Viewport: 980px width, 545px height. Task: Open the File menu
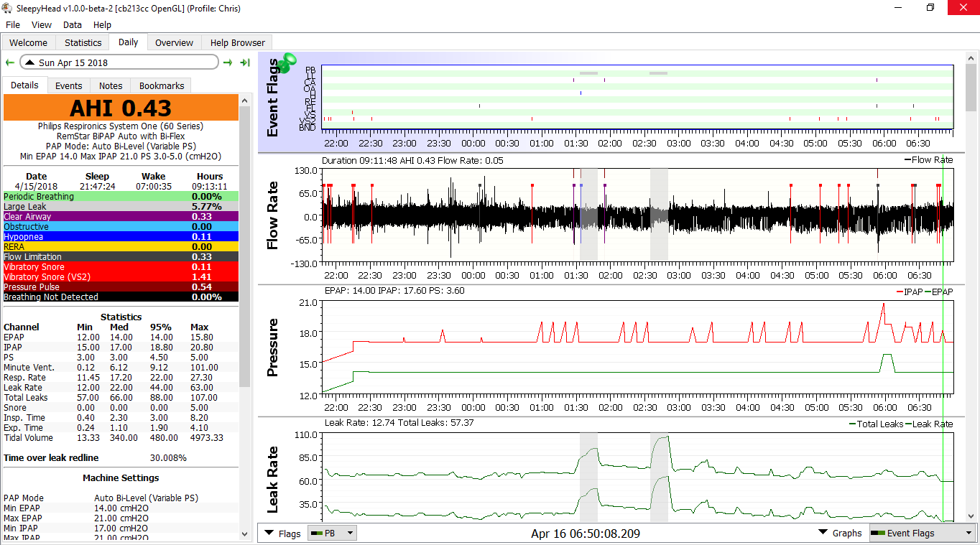pyautogui.click(x=13, y=24)
